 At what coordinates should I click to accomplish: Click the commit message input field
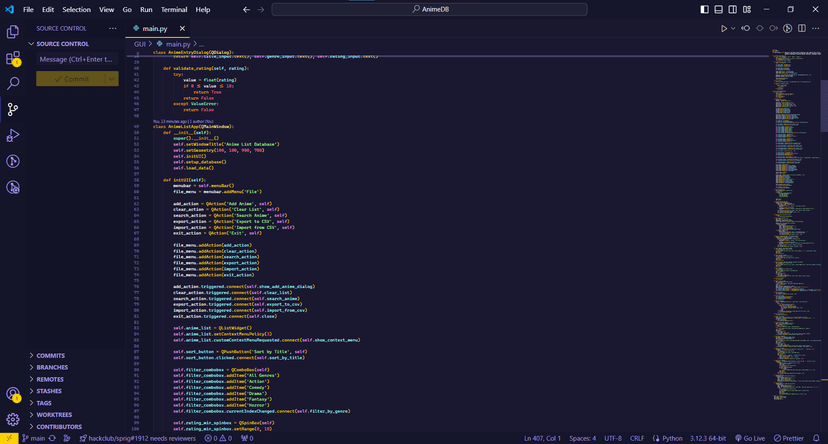click(x=77, y=59)
